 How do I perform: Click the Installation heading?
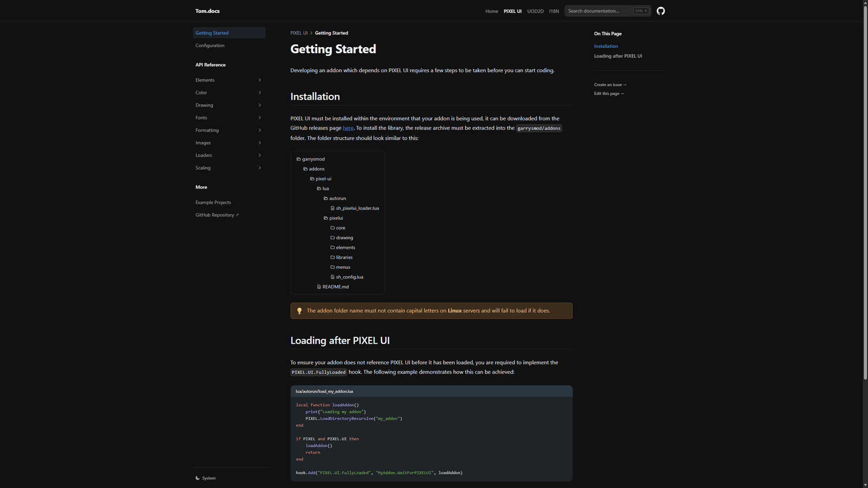(315, 97)
